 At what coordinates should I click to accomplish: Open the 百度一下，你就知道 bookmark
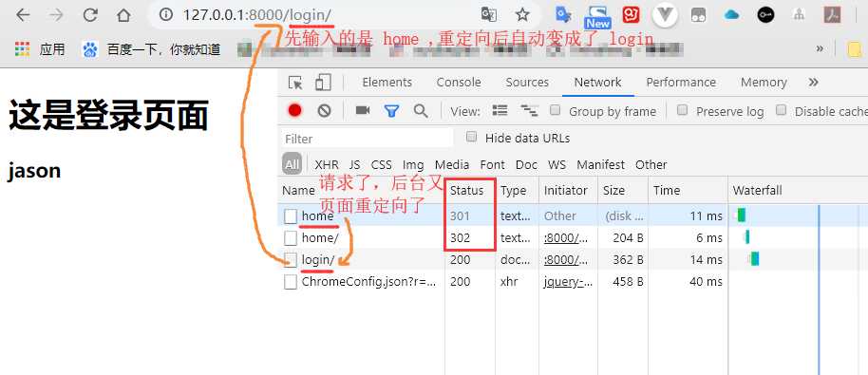click(x=151, y=49)
